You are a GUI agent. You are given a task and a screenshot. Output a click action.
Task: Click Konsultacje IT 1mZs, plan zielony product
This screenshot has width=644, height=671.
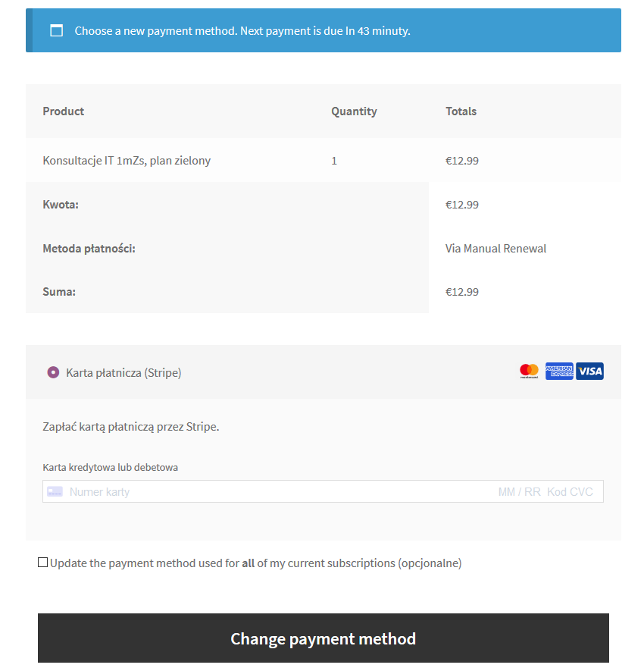pos(127,161)
